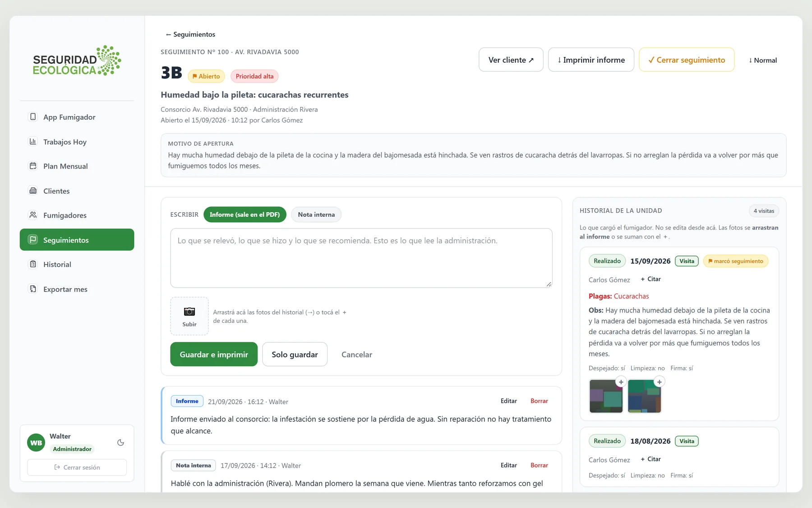Cancel the report draft with Cancelar
This screenshot has width=812, height=508.
click(357, 354)
